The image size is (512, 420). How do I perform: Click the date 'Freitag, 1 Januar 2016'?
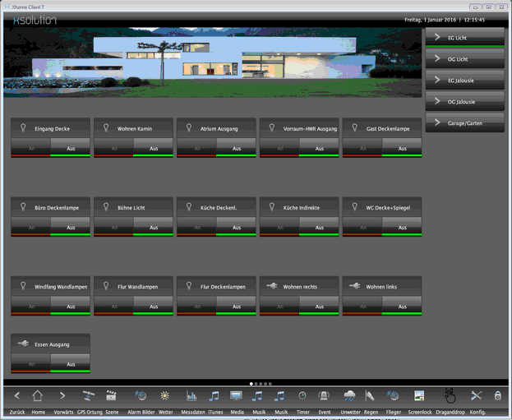(430, 20)
